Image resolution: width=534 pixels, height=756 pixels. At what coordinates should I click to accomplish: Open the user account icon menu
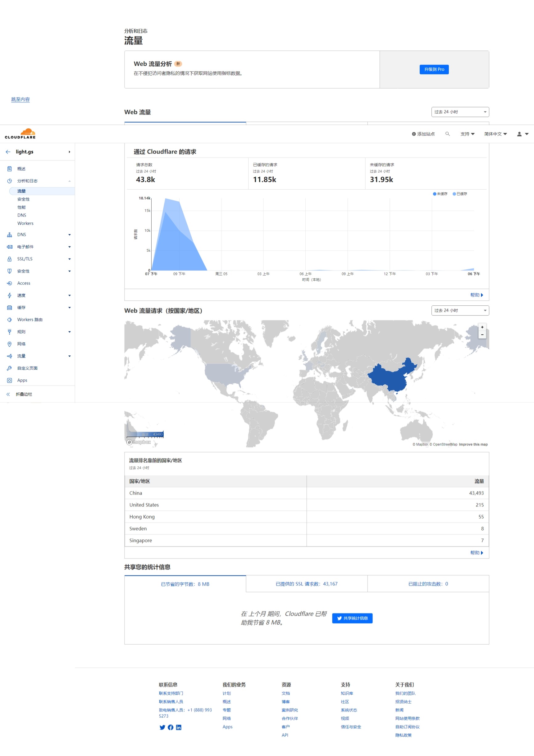pyautogui.click(x=523, y=134)
